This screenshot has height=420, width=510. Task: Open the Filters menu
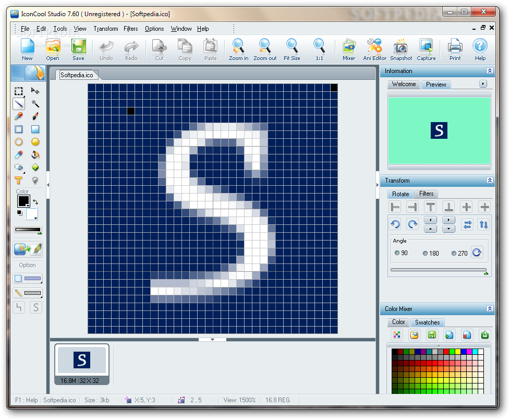pyautogui.click(x=130, y=29)
